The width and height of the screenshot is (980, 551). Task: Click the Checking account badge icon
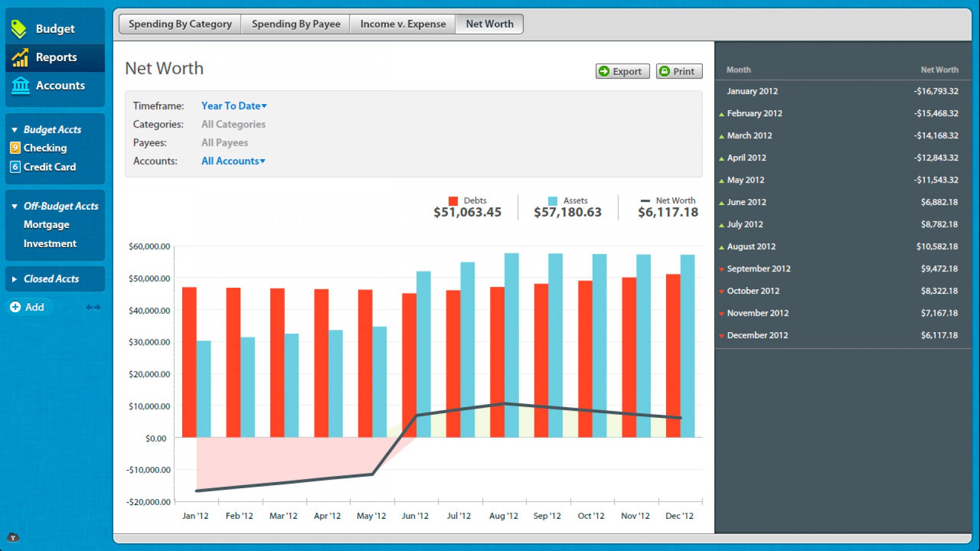[15, 148]
